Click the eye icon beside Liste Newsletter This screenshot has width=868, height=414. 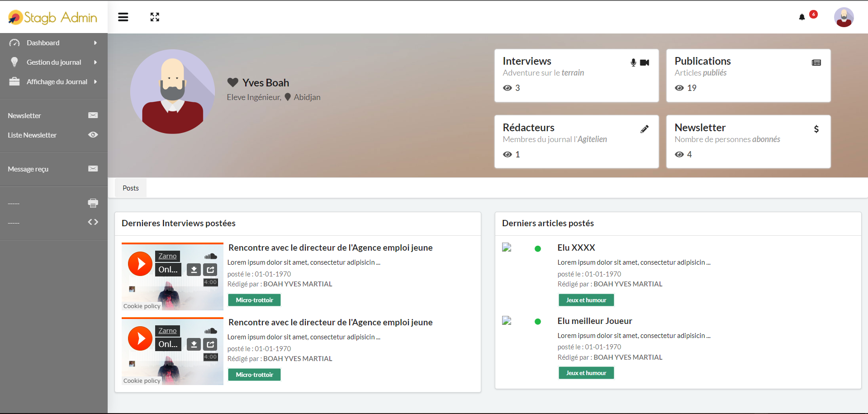93,135
